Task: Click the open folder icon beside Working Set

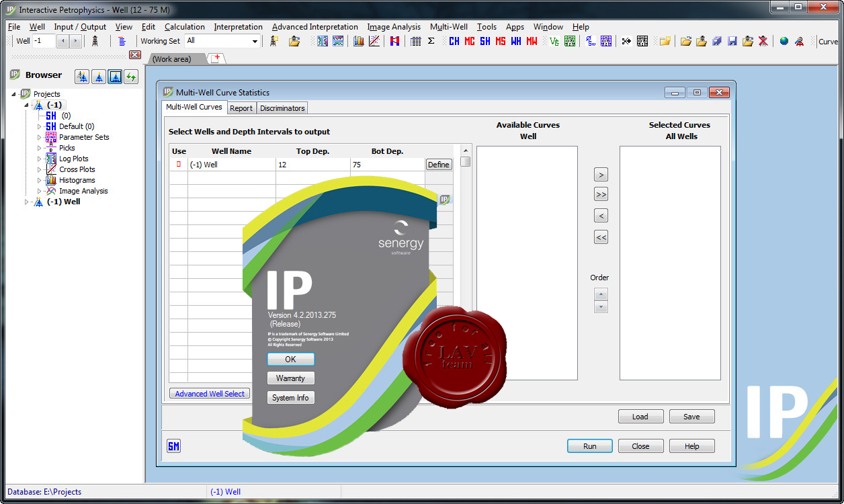Action: [x=294, y=41]
